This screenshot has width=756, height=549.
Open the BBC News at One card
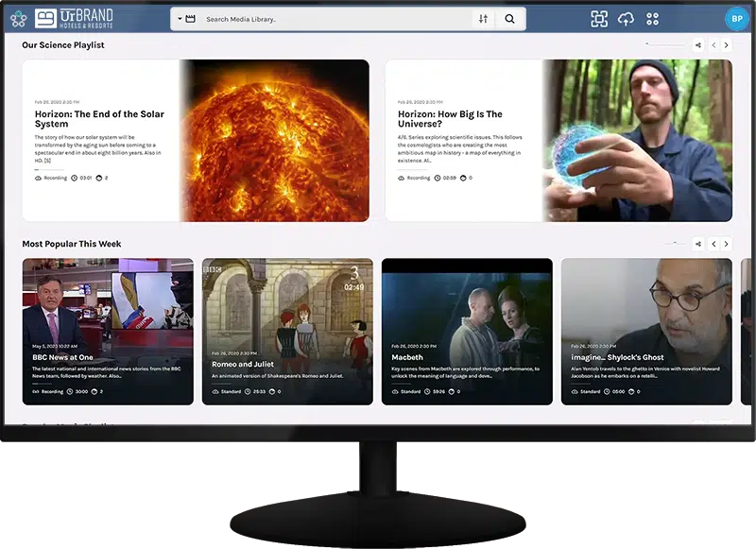click(108, 332)
